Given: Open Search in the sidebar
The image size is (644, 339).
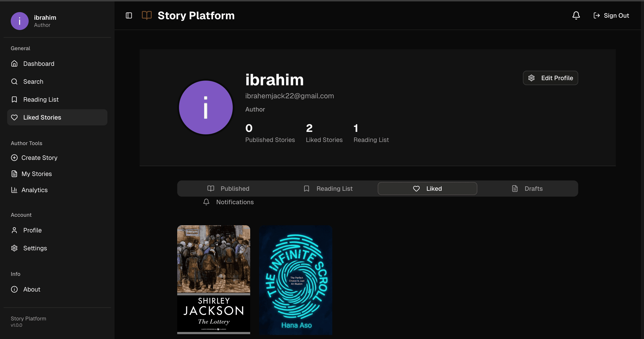Looking at the screenshot, I should (x=33, y=82).
